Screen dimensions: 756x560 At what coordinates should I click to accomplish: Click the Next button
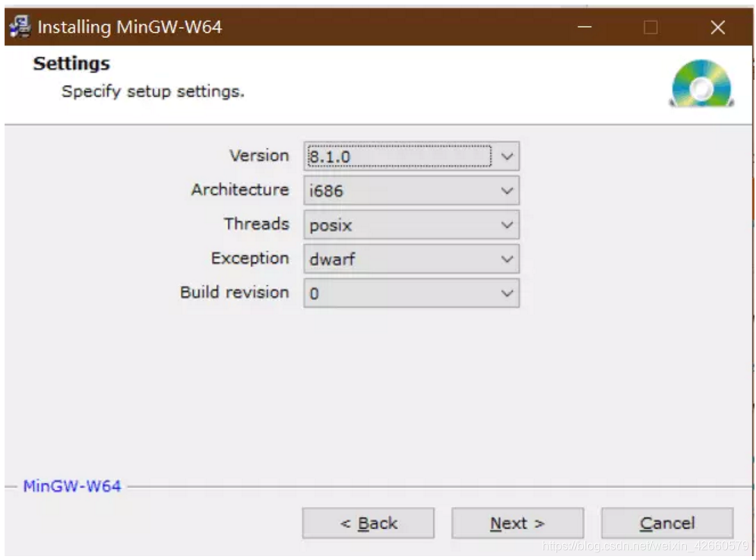pos(517,523)
